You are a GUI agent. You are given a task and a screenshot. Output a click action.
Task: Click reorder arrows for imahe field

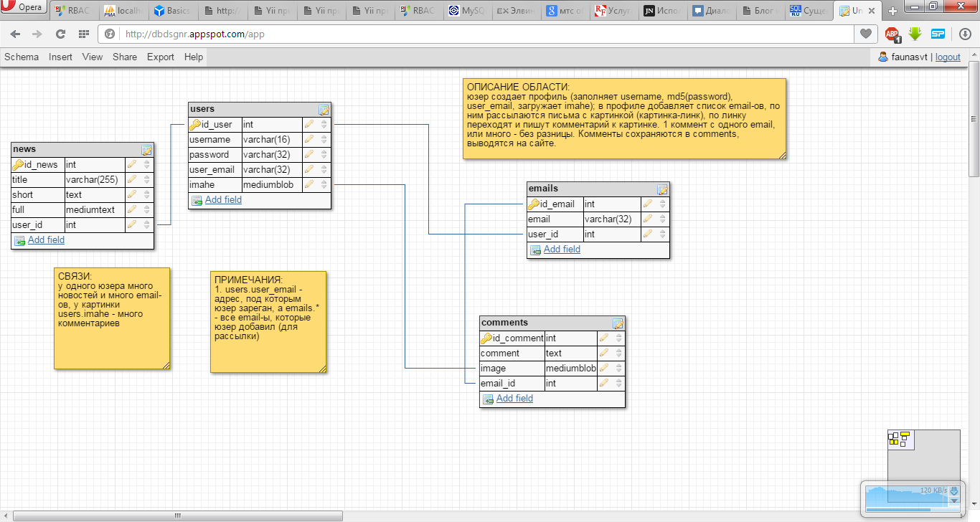324,185
